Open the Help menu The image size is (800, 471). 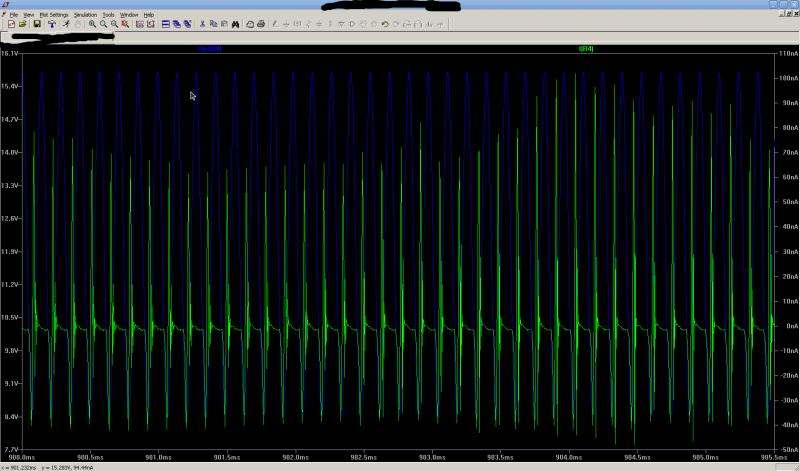click(x=149, y=15)
